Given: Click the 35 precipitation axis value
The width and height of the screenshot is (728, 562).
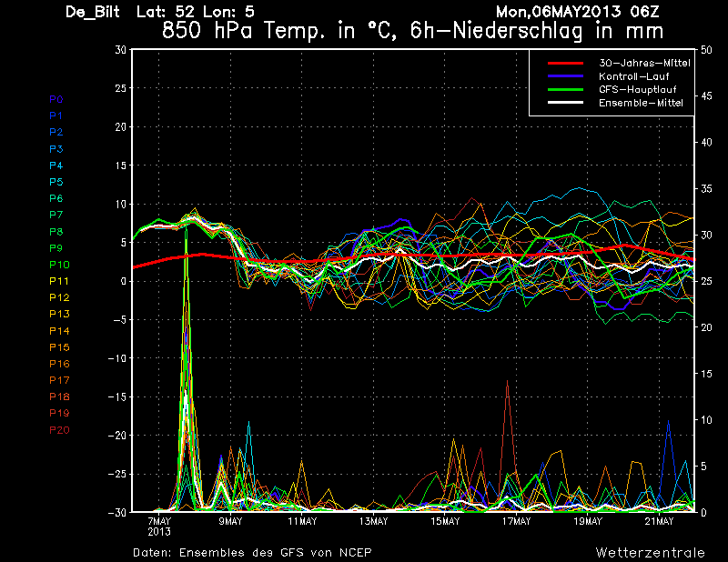Looking at the screenshot, I should pyautogui.click(x=706, y=189).
